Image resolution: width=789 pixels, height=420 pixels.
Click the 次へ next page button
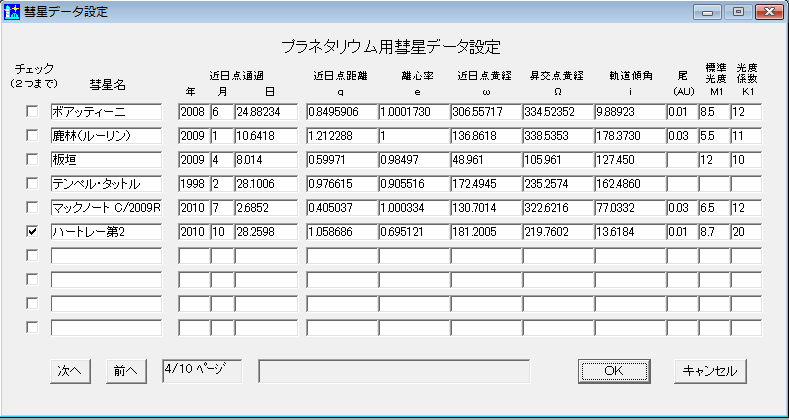(69, 370)
